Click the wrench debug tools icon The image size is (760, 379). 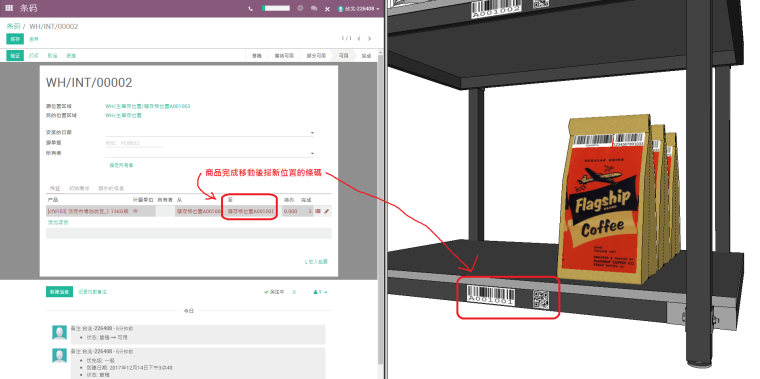pos(327,9)
